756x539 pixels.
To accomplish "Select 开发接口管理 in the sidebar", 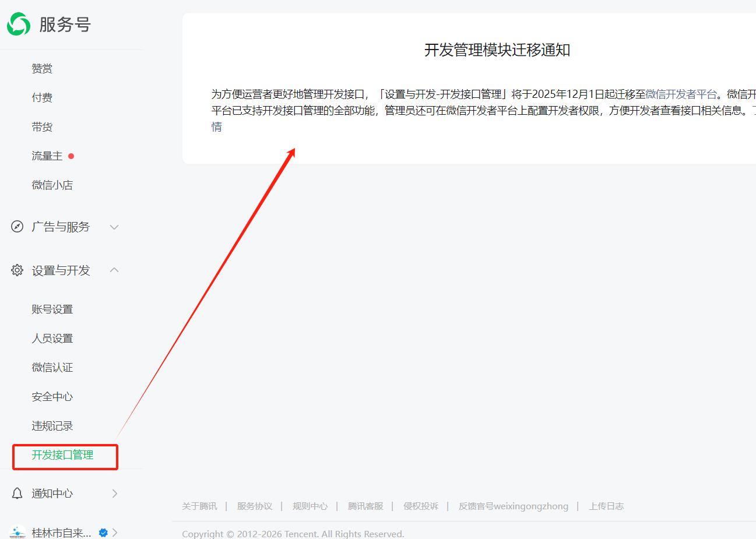I will pos(62,455).
